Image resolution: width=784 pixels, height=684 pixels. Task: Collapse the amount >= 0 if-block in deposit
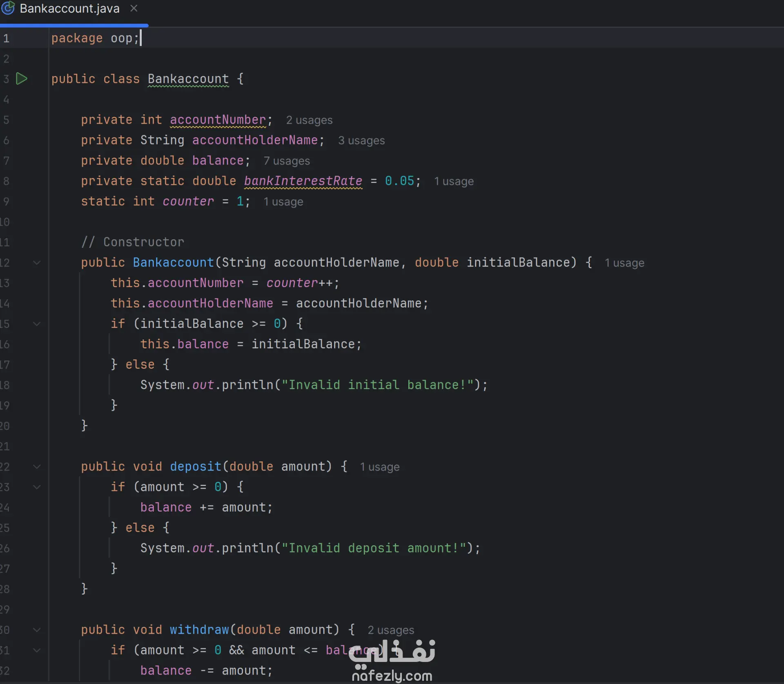tap(37, 487)
